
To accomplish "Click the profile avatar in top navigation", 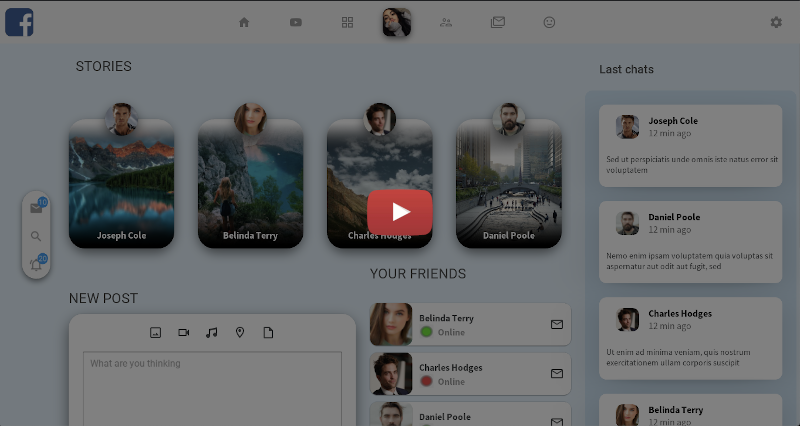I will click(396, 22).
